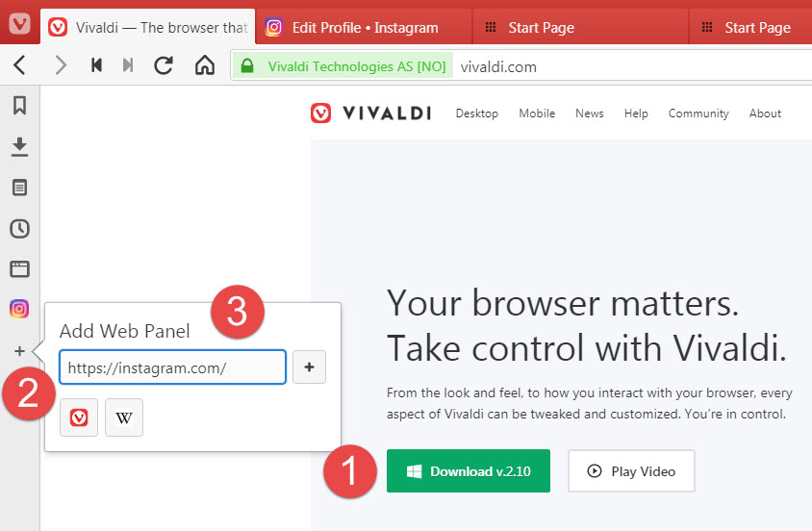Click the fast forward navigation button
This screenshot has width=812, height=531.
click(128, 65)
